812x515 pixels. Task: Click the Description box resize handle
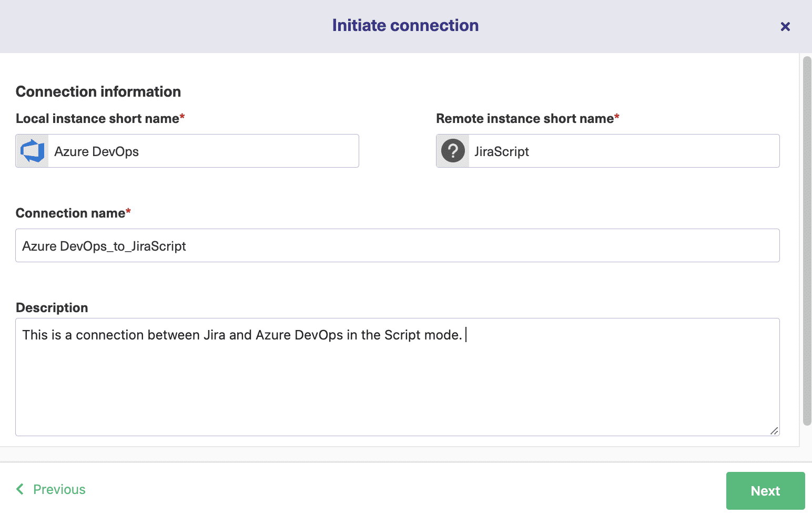pyautogui.click(x=774, y=431)
